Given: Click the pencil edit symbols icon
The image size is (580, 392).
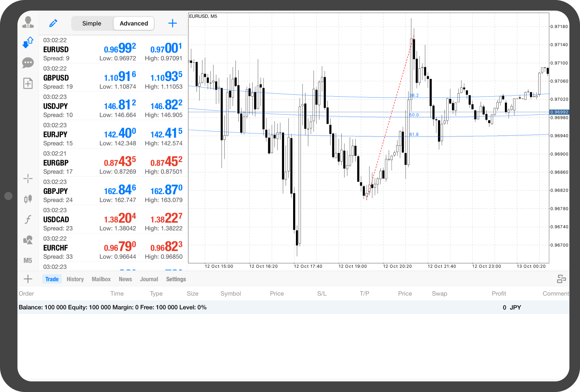Looking at the screenshot, I should [x=53, y=23].
